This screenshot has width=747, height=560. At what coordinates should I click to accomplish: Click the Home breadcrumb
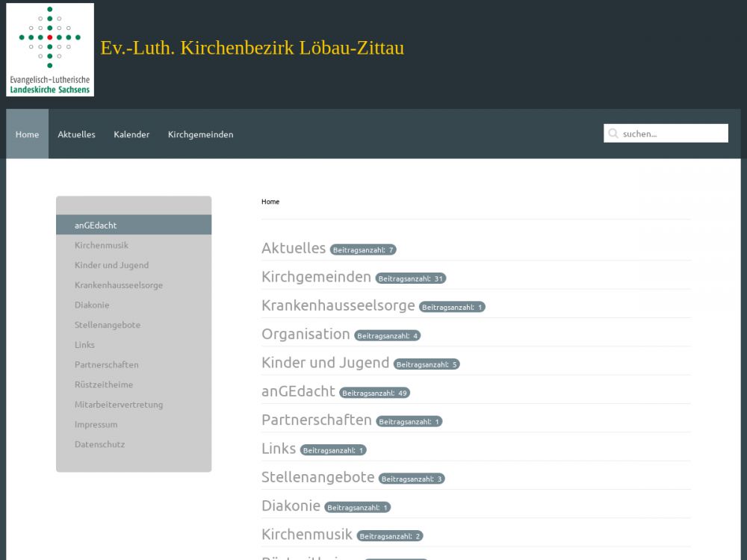[x=270, y=202]
